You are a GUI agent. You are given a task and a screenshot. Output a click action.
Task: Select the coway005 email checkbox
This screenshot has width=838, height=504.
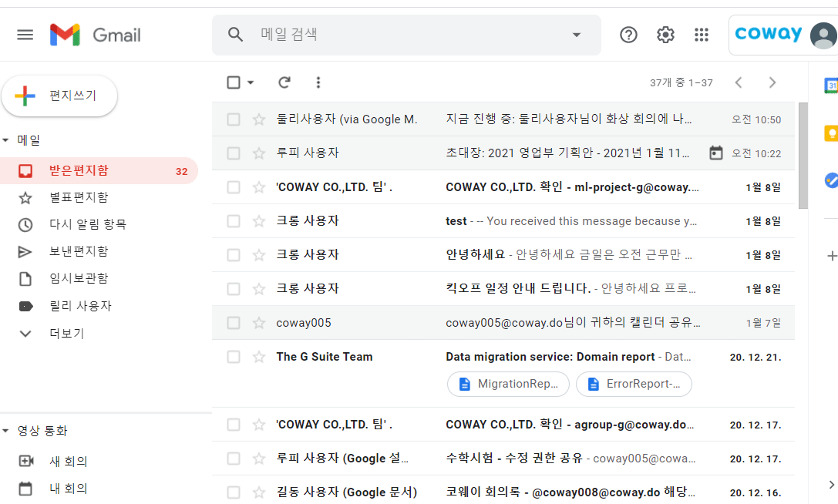tap(234, 323)
